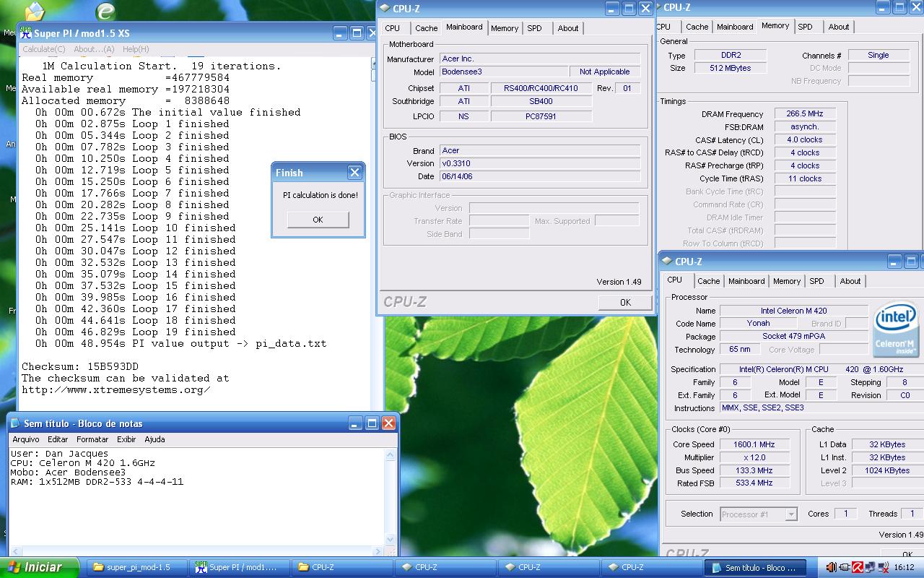
Task: Open the red Avira antivirus tray icon
Action: [x=858, y=567]
